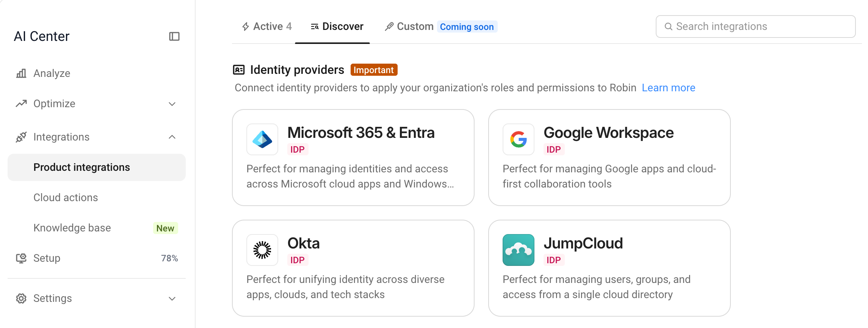Click the Microsoft Entra logo icon

coord(262,139)
